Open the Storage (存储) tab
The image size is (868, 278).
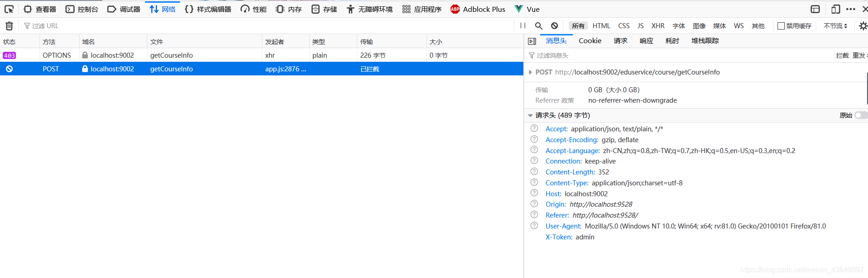point(324,9)
